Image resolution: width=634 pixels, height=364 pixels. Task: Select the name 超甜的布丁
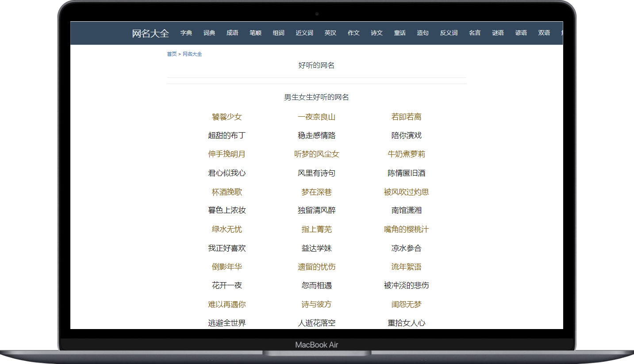tap(227, 135)
